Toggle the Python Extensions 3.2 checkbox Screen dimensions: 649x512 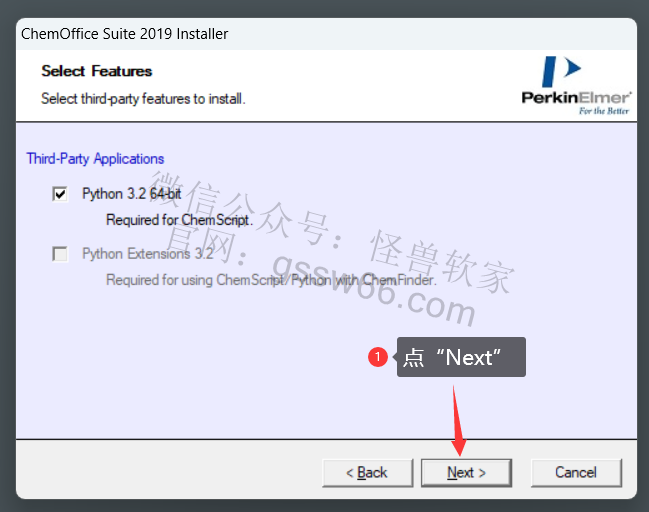tap(60, 254)
